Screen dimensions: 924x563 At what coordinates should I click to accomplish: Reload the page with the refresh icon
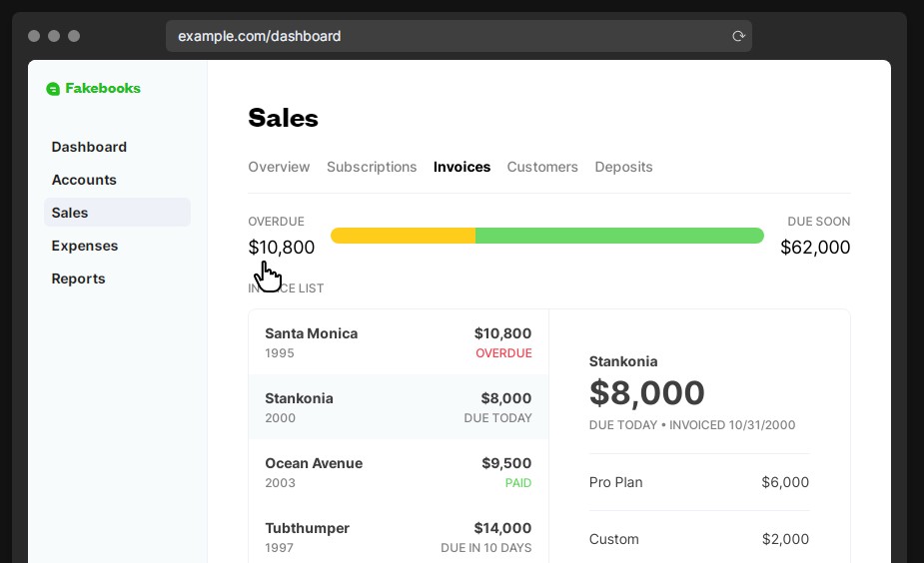[738, 36]
